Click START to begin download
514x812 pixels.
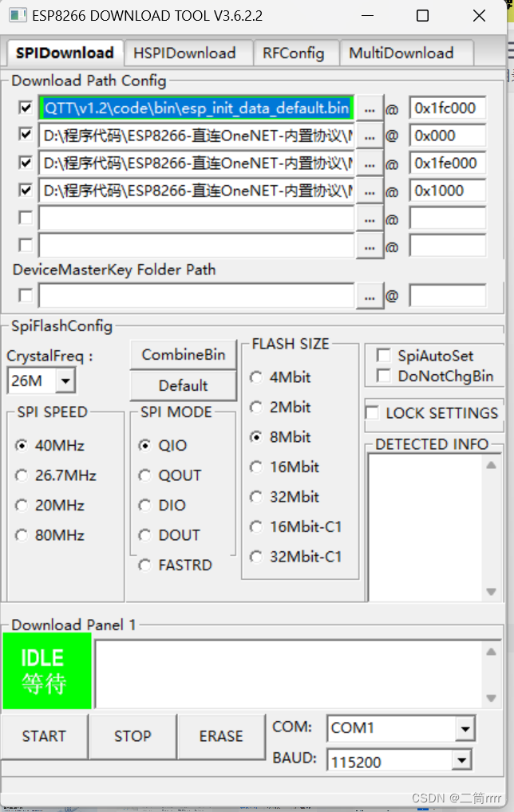tap(44, 736)
